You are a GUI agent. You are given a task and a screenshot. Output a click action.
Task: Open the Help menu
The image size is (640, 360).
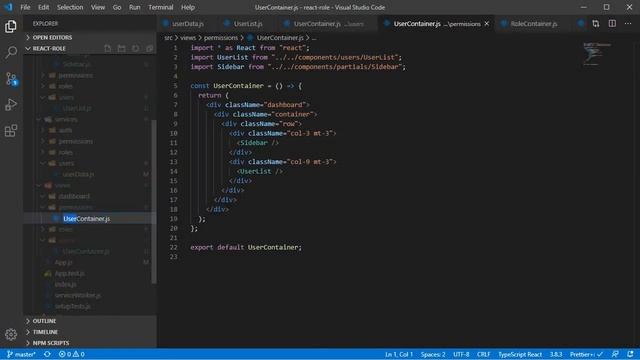187,7
